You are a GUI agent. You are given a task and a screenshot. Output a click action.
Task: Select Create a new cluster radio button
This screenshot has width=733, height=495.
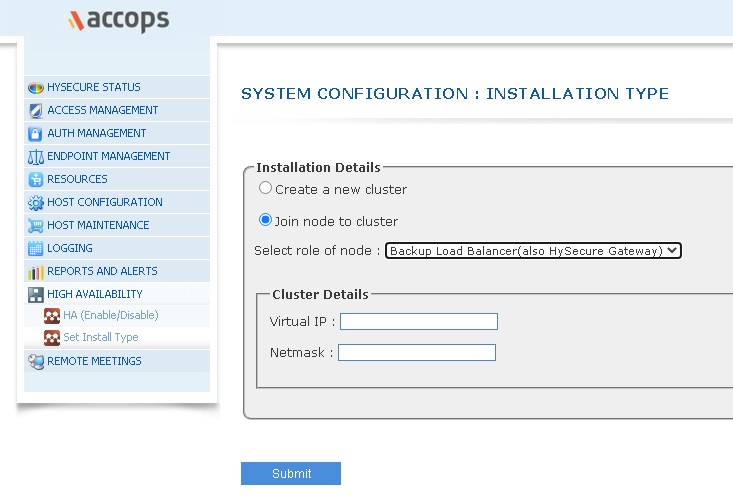(x=265, y=188)
